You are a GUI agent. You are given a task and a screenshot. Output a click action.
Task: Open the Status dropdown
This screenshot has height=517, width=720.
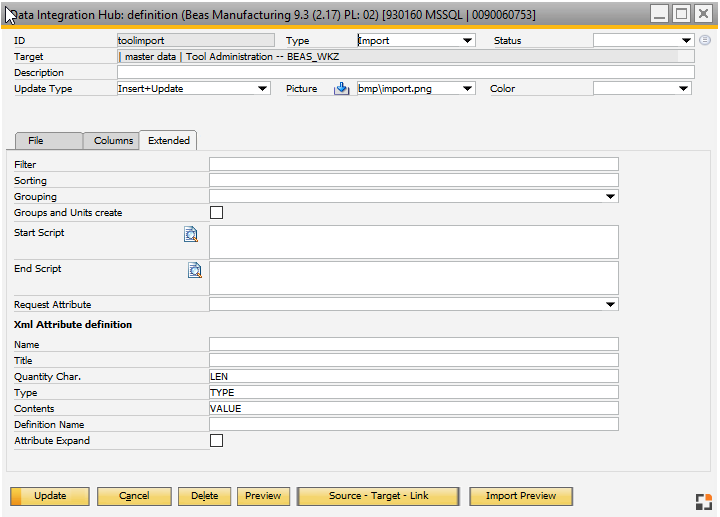coord(686,41)
